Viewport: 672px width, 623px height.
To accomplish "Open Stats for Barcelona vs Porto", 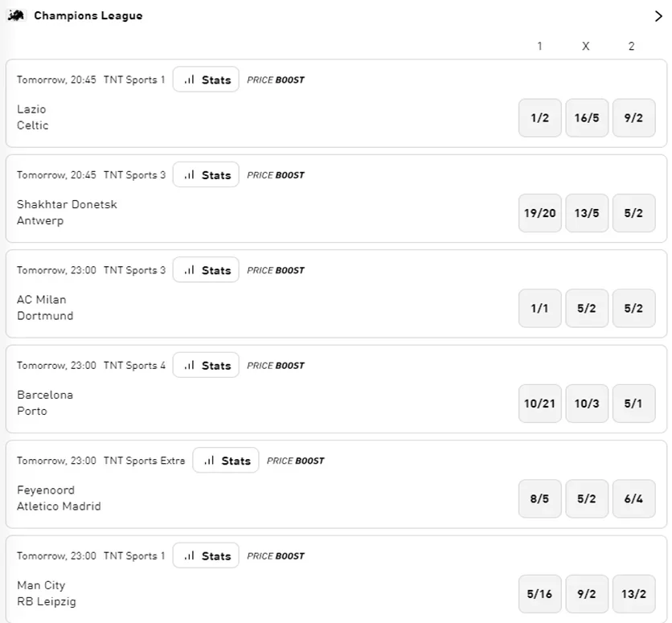I will [206, 365].
